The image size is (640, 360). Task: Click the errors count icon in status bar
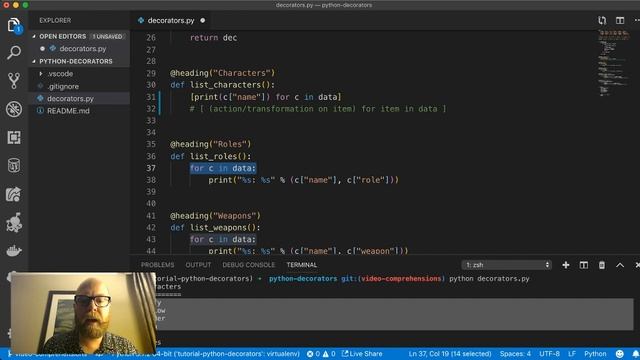pos(310,354)
